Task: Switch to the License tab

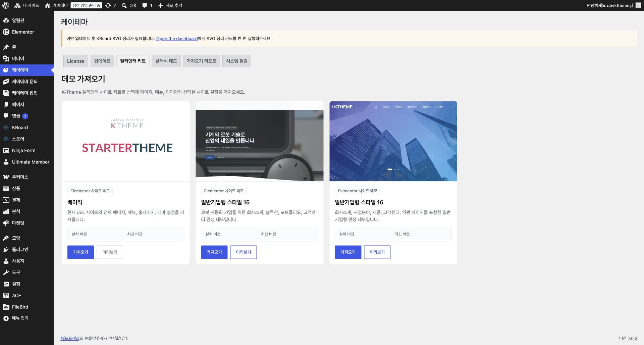Action: [x=76, y=61]
